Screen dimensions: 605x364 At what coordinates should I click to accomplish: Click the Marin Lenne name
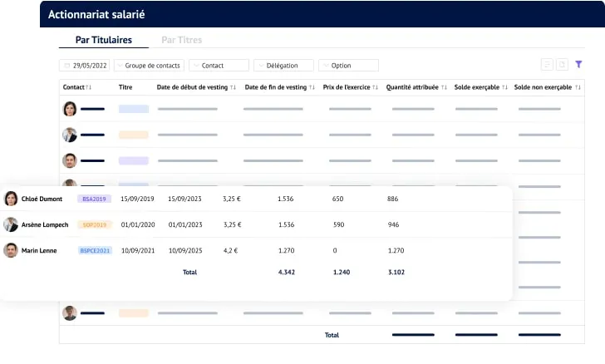click(39, 250)
